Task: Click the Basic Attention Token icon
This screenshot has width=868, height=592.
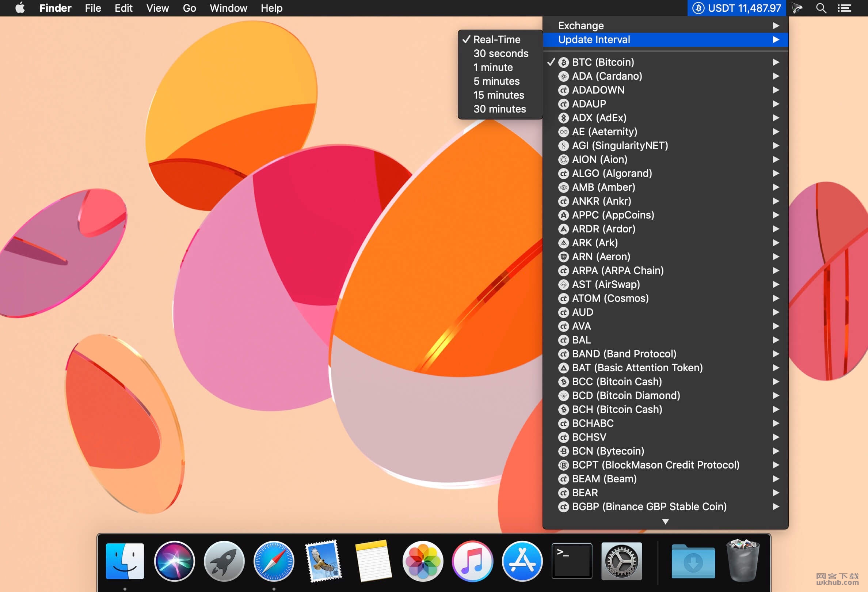Action: point(563,368)
